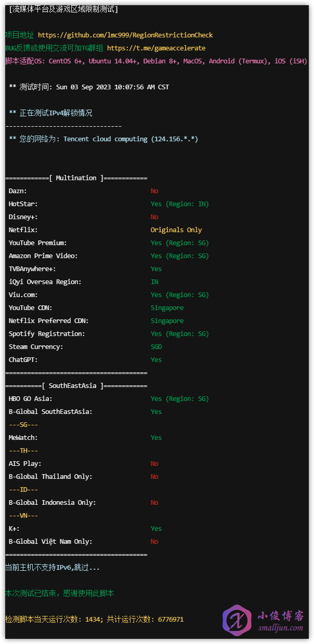Select the IPv4 unlock testing line
This screenshot has height=644, width=314.
(x=50, y=113)
